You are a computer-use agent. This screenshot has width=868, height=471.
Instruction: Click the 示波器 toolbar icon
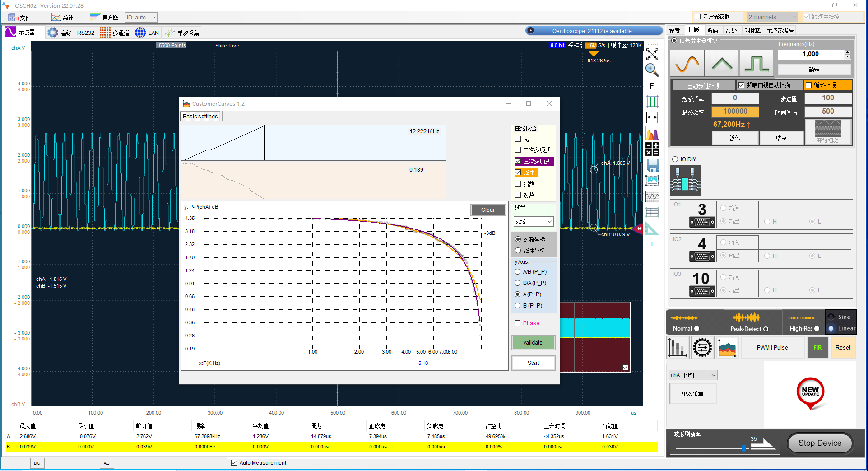point(20,32)
